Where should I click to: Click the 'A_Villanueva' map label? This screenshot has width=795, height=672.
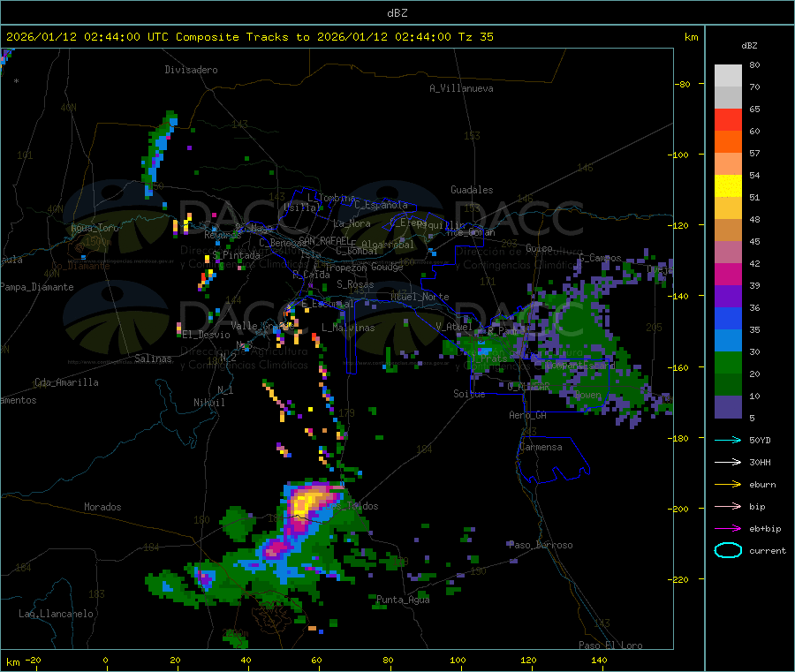(461, 88)
